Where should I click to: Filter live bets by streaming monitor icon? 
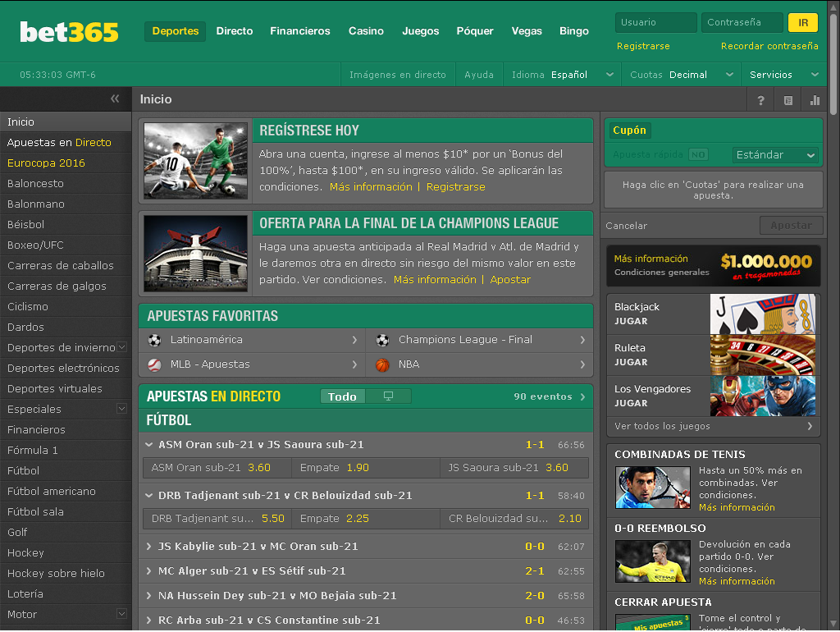click(x=388, y=396)
